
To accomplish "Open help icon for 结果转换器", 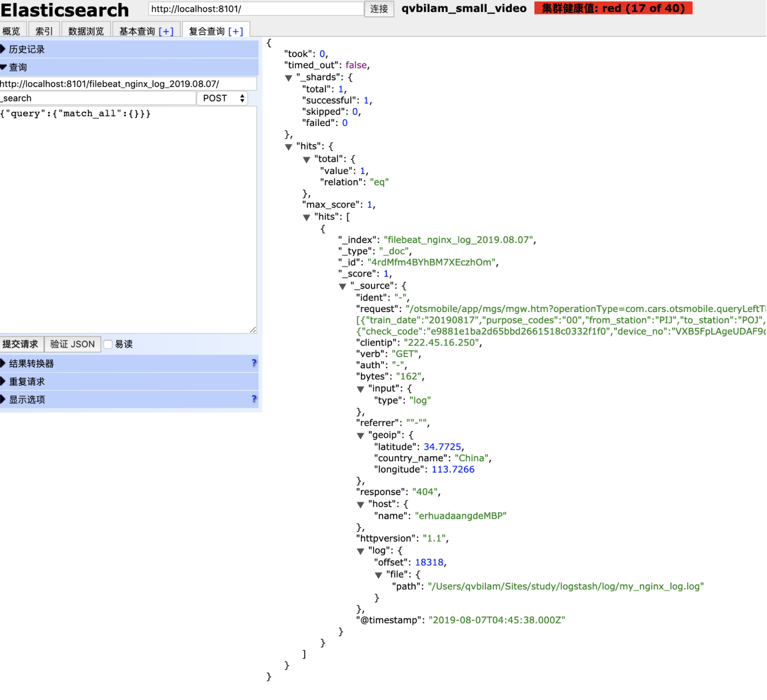I will [254, 363].
